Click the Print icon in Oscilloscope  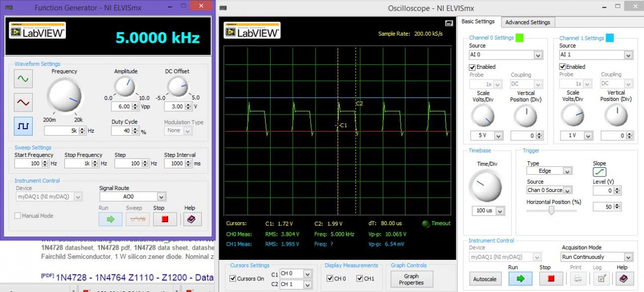coord(578,278)
